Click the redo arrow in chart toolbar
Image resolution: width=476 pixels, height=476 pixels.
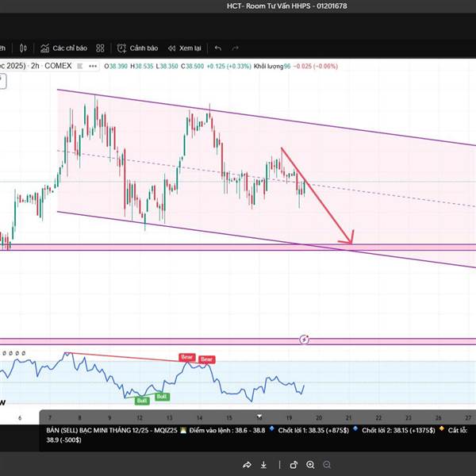click(x=236, y=48)
